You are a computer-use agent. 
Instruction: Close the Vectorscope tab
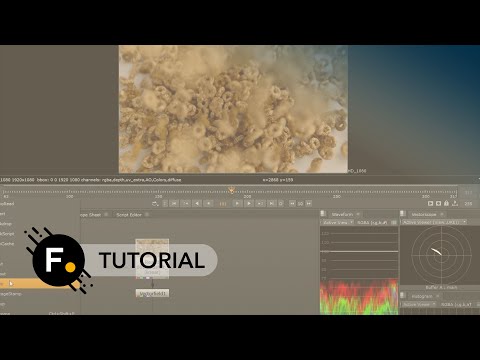[442, 214]
